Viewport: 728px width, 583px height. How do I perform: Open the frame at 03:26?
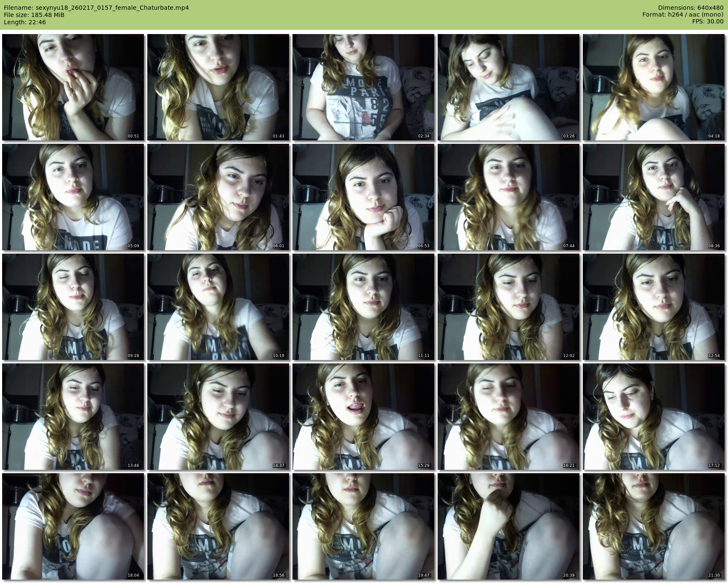(x=509, y=87)
